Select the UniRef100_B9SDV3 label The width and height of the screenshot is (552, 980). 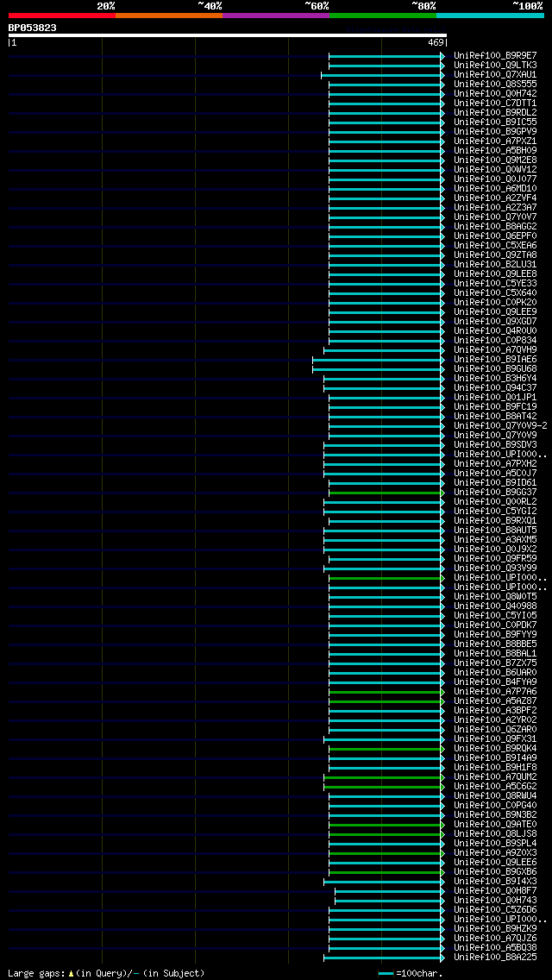(x=495, y=444)
